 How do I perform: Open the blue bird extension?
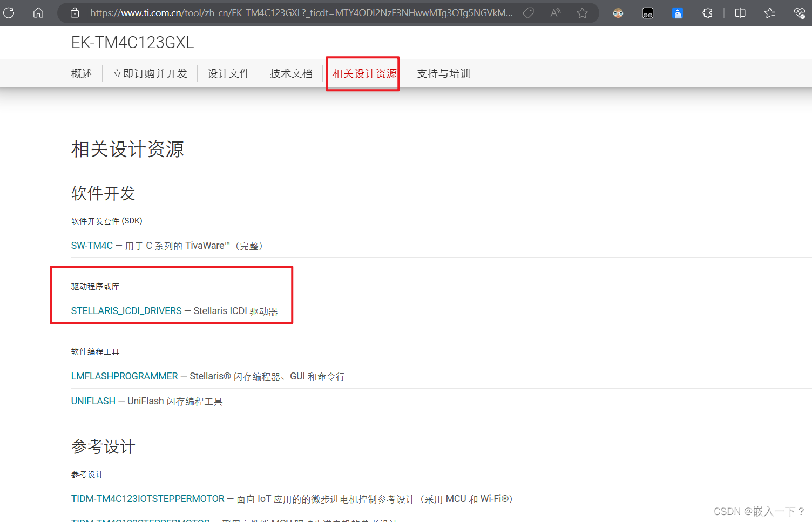678,12
